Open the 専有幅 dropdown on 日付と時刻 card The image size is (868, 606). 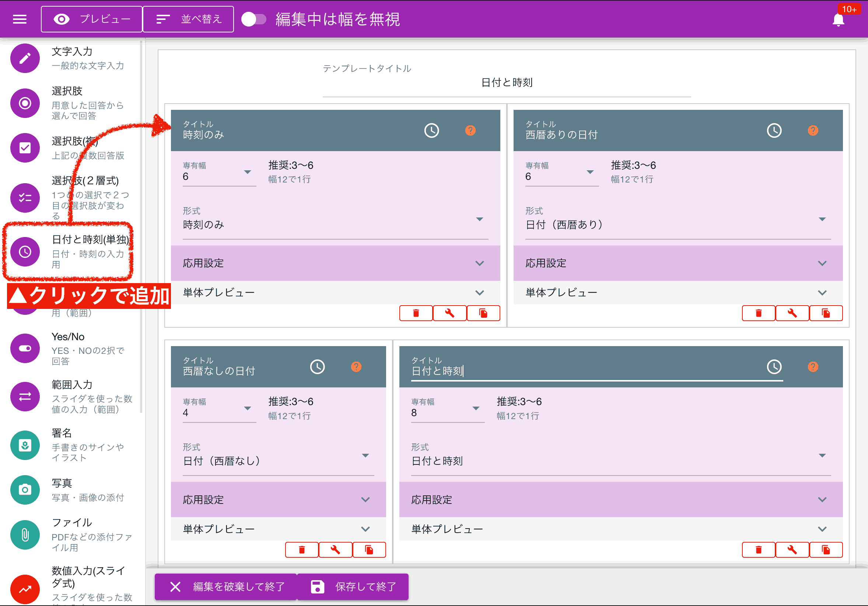[x=475, y=408]
